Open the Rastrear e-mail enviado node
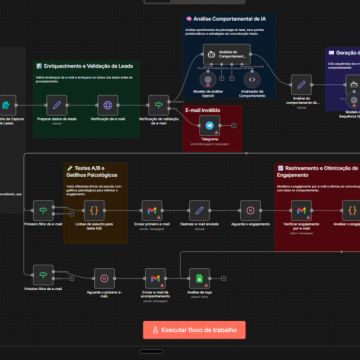 [x=199, y=210]
